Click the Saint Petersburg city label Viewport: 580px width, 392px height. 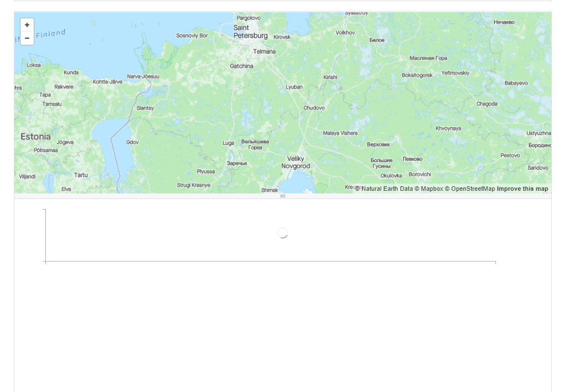click(x=250, y=32)
